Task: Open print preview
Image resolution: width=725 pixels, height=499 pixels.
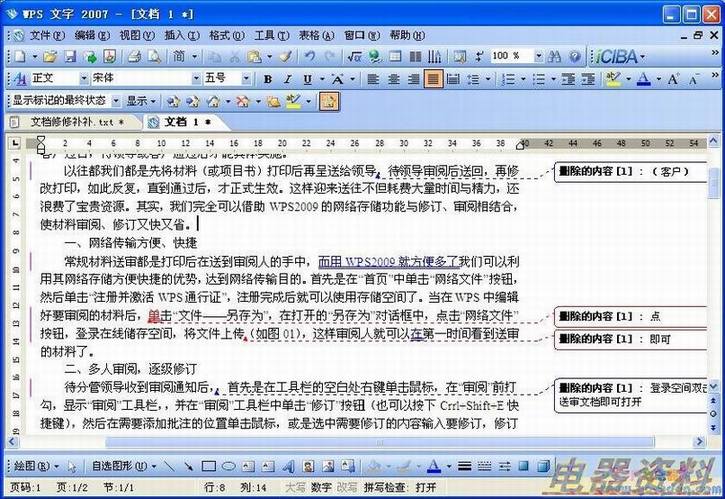Action: (154, 57)
